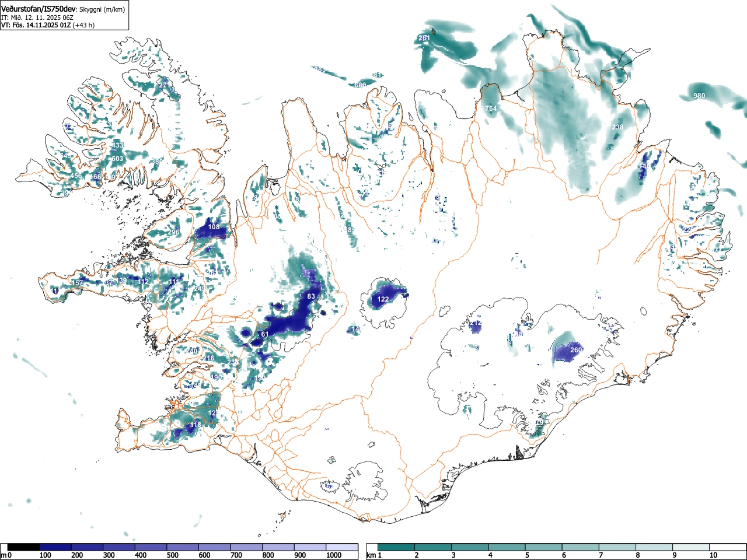Select the teal swatch between 5 and 6 km
Image resolution: width=747 pixels, height=560 pixels.
(544, 547)
